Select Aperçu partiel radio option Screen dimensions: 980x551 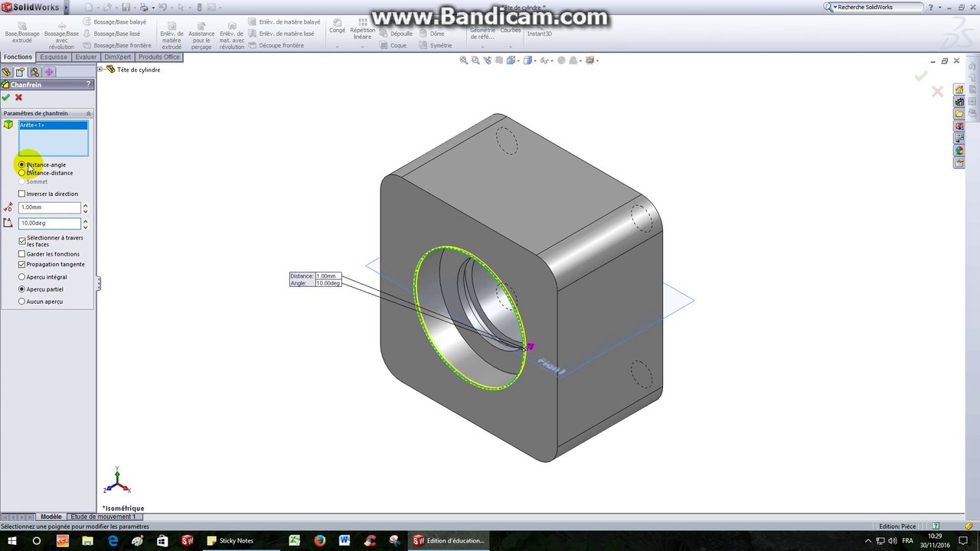coord(41,289)
